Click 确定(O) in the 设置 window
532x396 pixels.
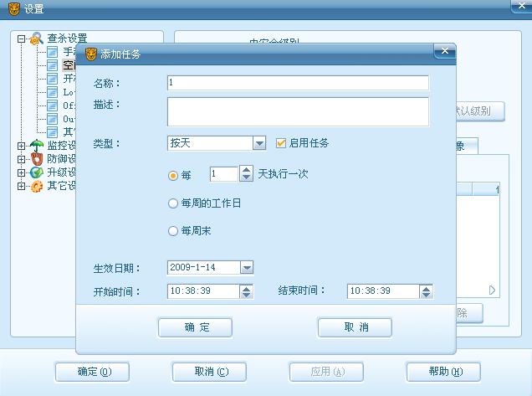(92, 372)
